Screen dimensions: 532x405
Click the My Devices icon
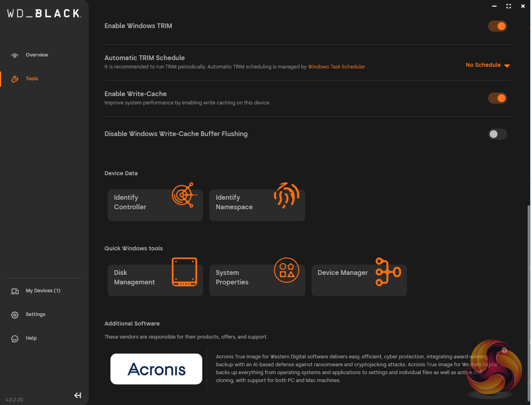pos(15,291)
